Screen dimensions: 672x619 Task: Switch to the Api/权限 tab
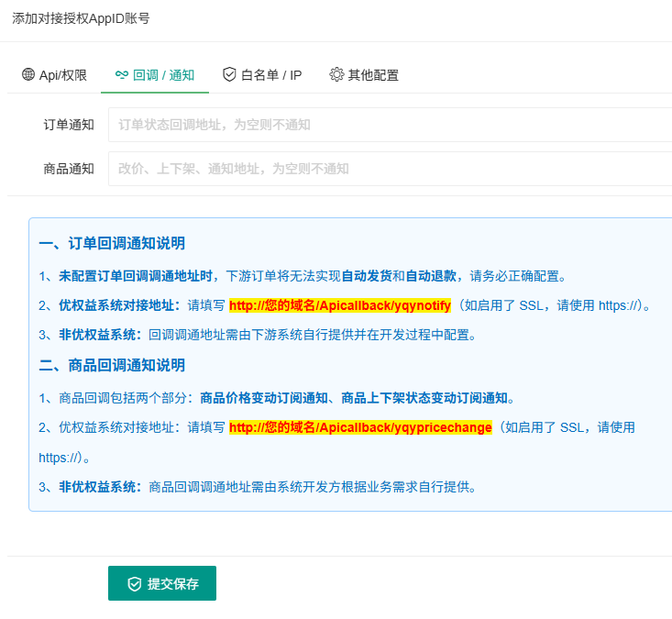[62, 75]
